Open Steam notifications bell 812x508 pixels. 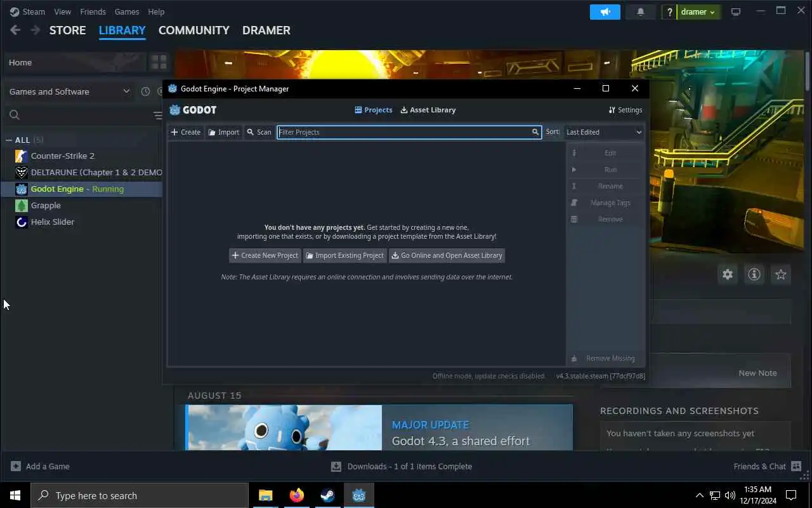pos(641,12)
